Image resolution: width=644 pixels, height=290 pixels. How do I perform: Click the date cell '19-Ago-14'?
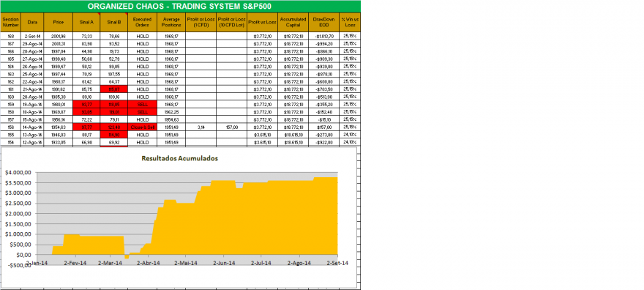point(32,104)
